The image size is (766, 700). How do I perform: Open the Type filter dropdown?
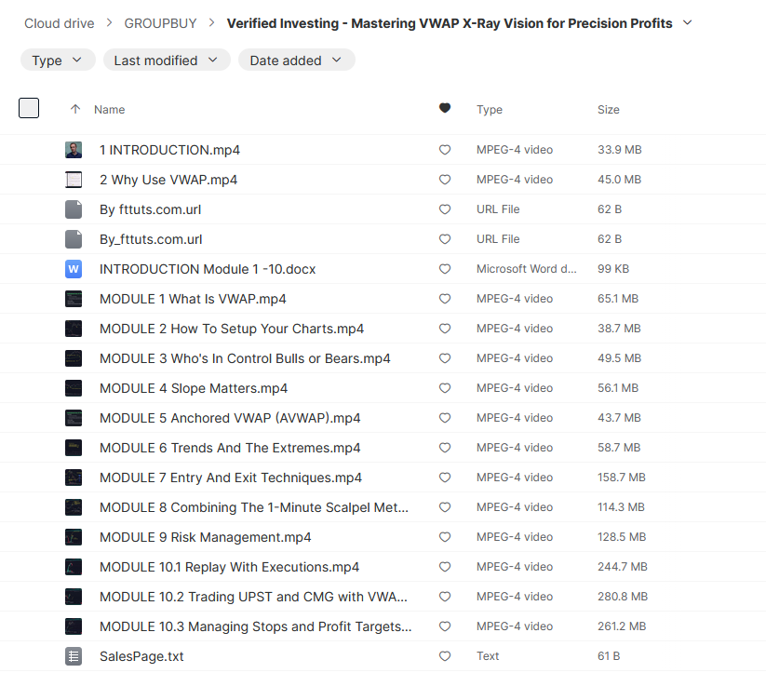pyautogui.click(x=58, y=61)
